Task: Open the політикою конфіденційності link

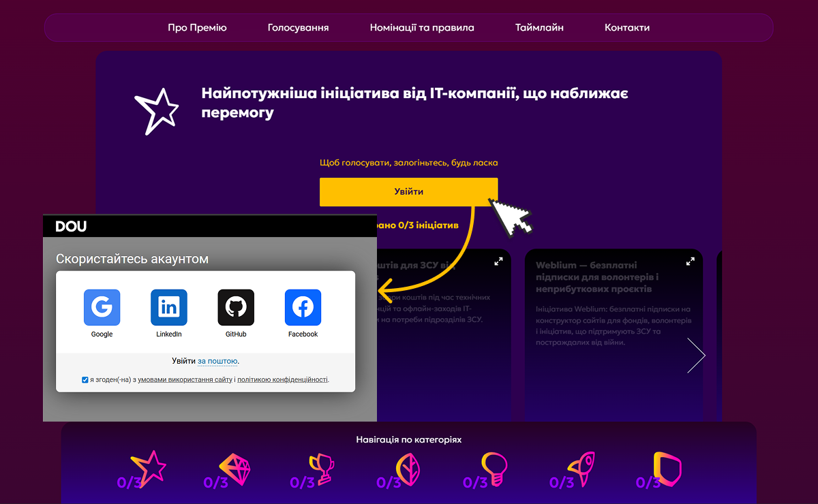Action: [x=282, y=380]
